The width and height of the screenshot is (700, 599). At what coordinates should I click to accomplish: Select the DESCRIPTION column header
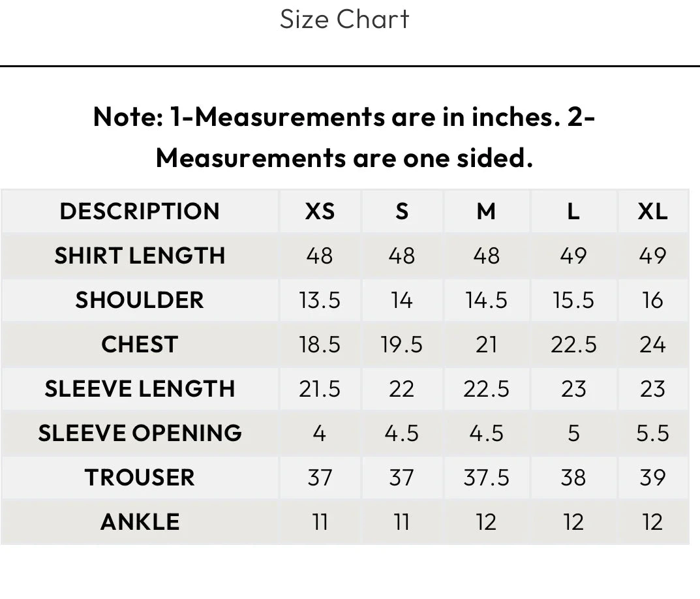click(x=140, y=211)
